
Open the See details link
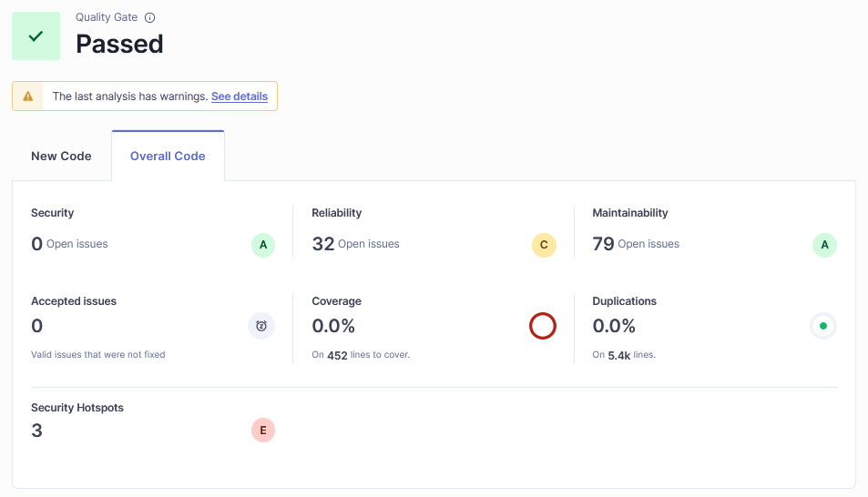[240, 96]
